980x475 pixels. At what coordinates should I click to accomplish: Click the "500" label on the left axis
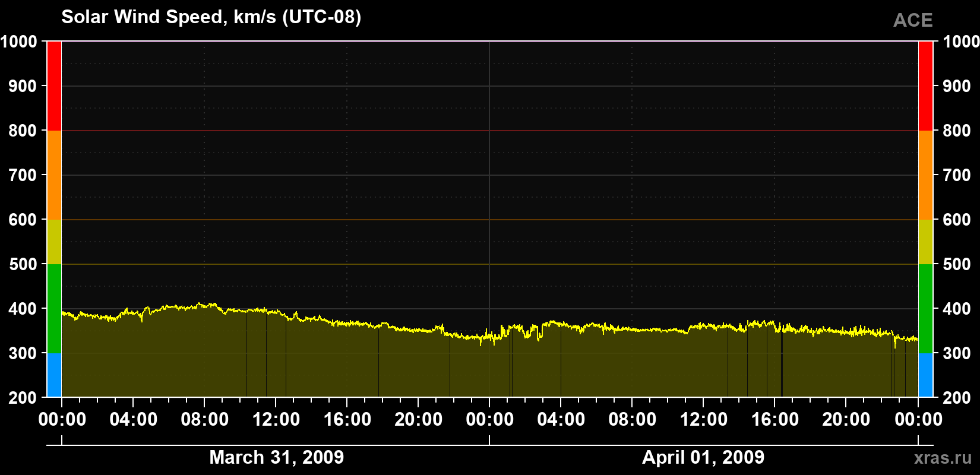point(23,264)
